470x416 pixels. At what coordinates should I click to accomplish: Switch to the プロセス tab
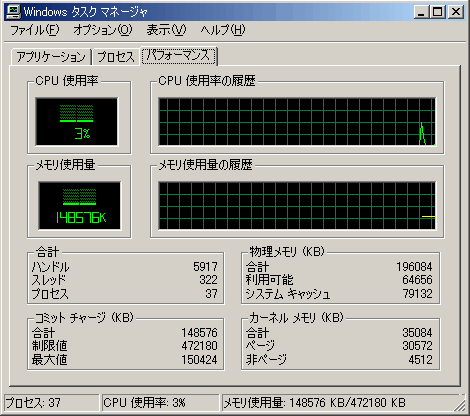click(116, 56)
